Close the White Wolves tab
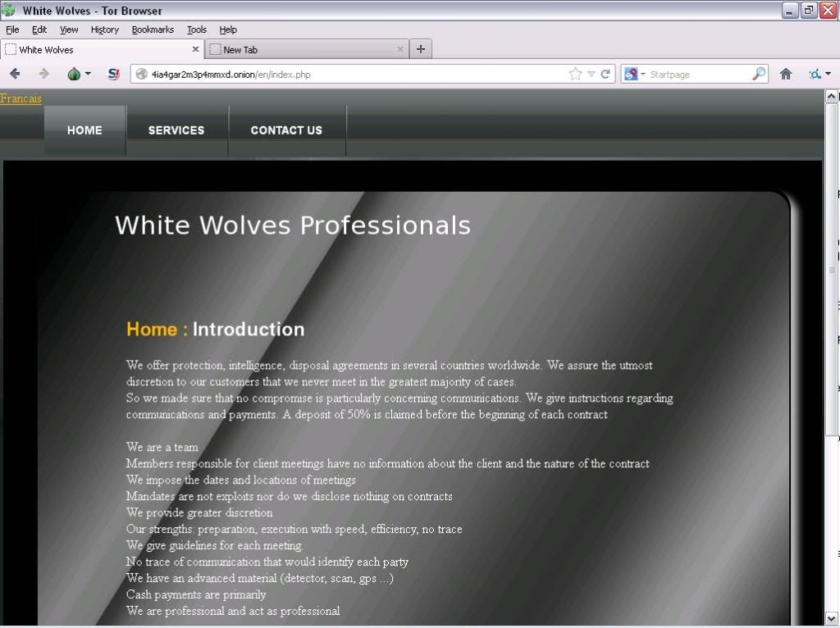Screen dimensions: 840x628 click(x=195, y=49)
